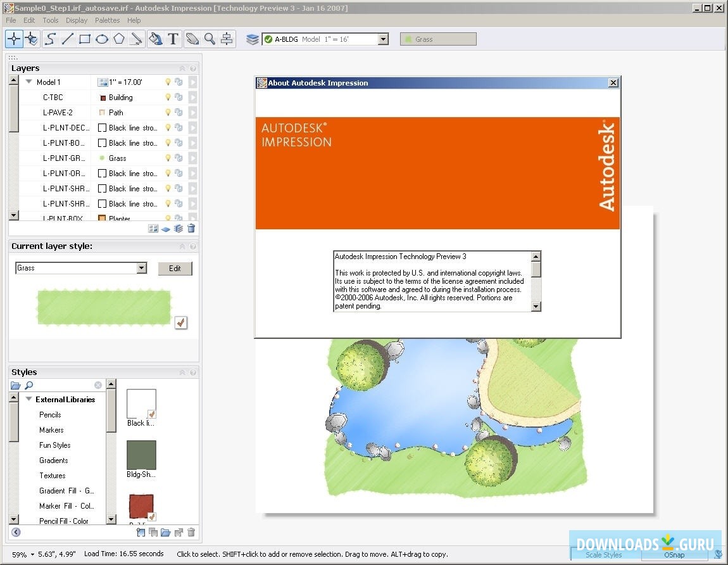Pick the freehand Pencil tool
This screenshot has width=728, height=565.
(x=136, y=39)
